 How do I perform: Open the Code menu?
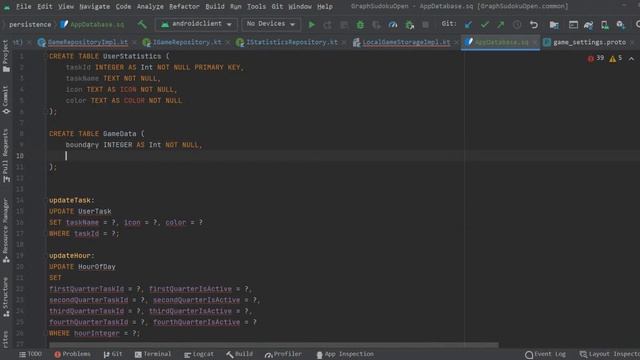[123, 7]
